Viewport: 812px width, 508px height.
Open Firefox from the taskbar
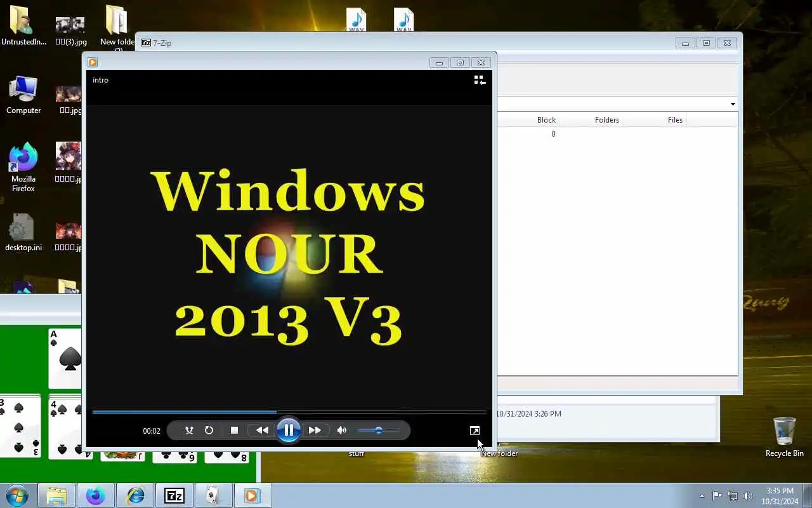pyautogui.click(x=96, y=495)
